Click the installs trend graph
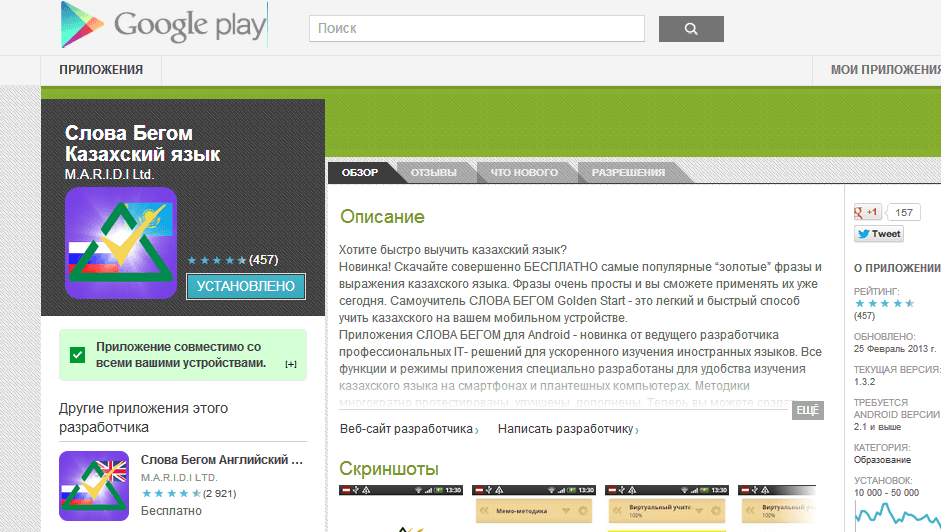The width and height of the screenshot is (941, 532). click(x=897, y=515)
